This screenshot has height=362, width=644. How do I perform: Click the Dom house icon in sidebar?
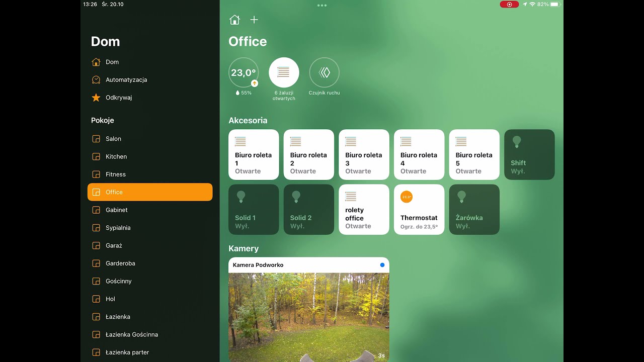coord(96,62)
